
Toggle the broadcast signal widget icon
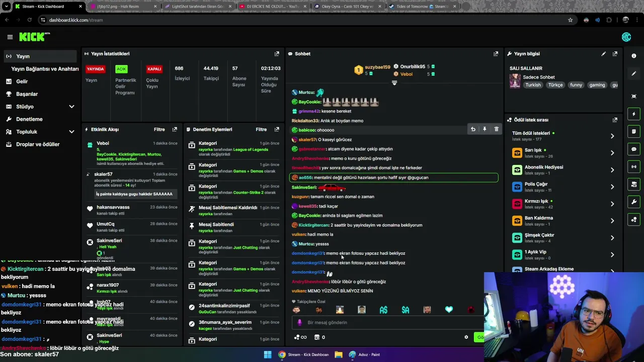pos(634,167)
